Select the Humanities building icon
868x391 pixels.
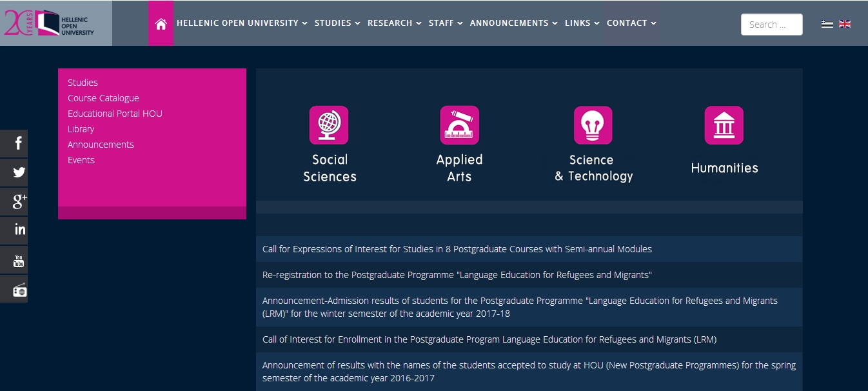coord(724,125)
